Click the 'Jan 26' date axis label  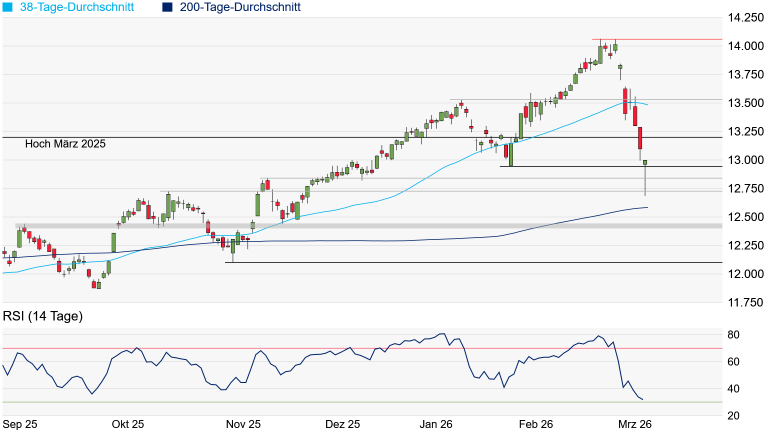point(436,423)
